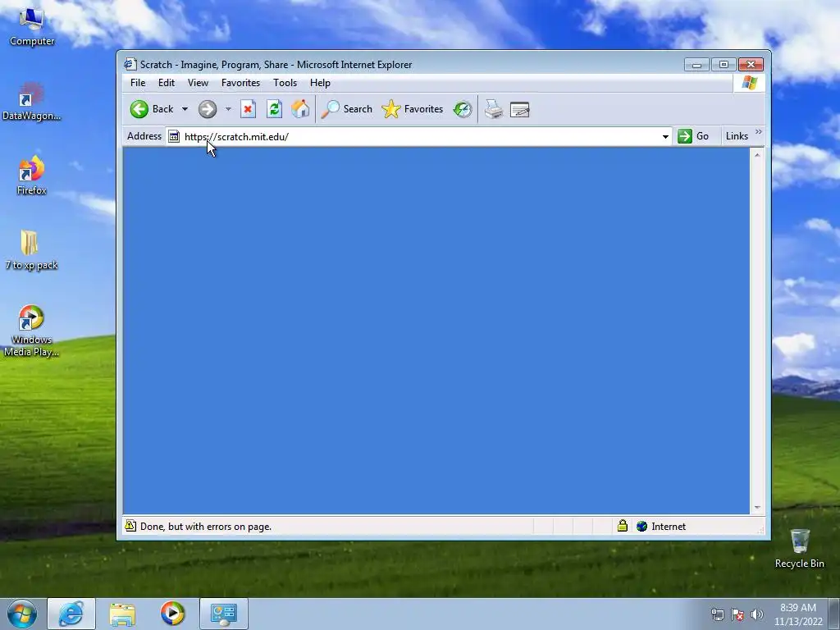
Task: Open the Favorites star toolbar button
Action: pyautogui.click(x=413, y=109)
